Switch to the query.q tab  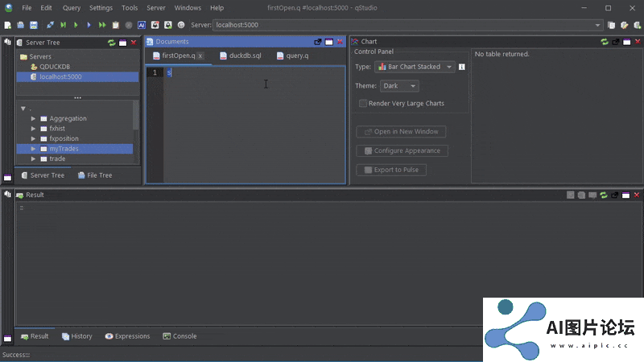(293, 56)
